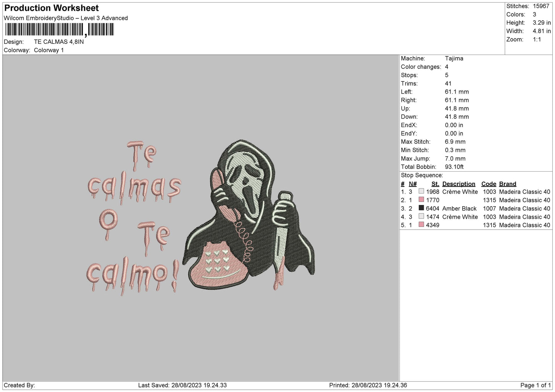Viewport: 555px width, 392px height.
Task: Click the 'Last Saved: 28/08/2023 19.24.33' footer text
Action: coord(182,385)
